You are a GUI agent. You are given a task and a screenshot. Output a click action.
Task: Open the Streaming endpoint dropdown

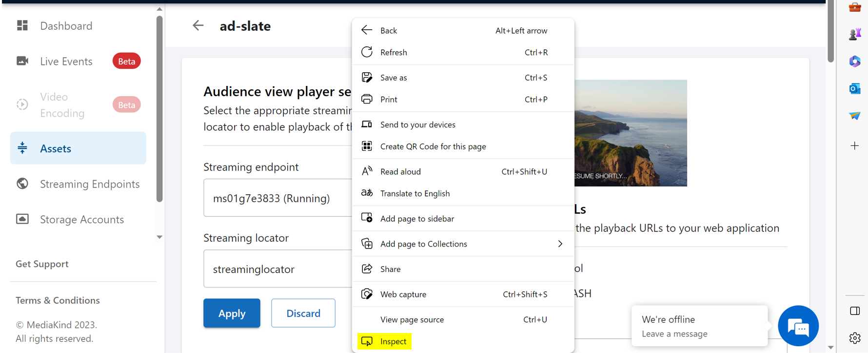[277, 198]
